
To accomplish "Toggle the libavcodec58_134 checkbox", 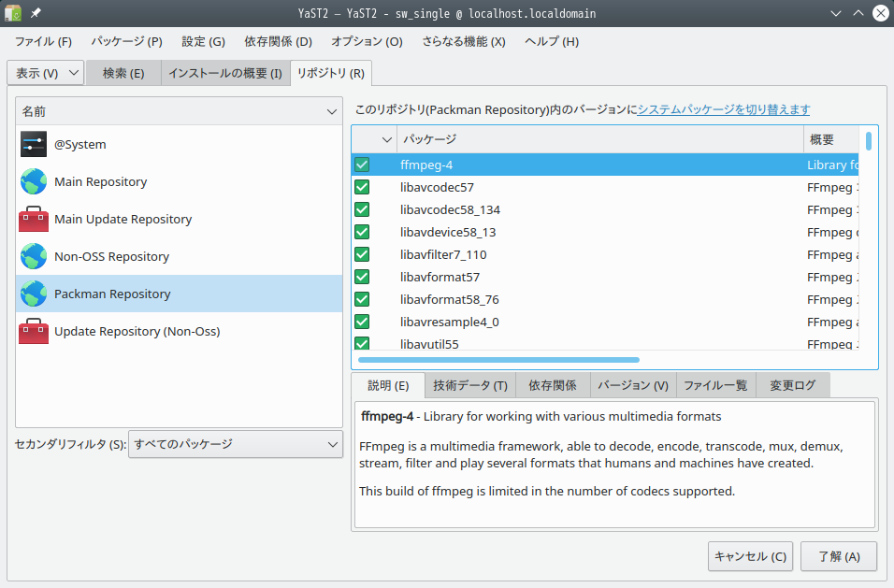I will pos(362,209).
